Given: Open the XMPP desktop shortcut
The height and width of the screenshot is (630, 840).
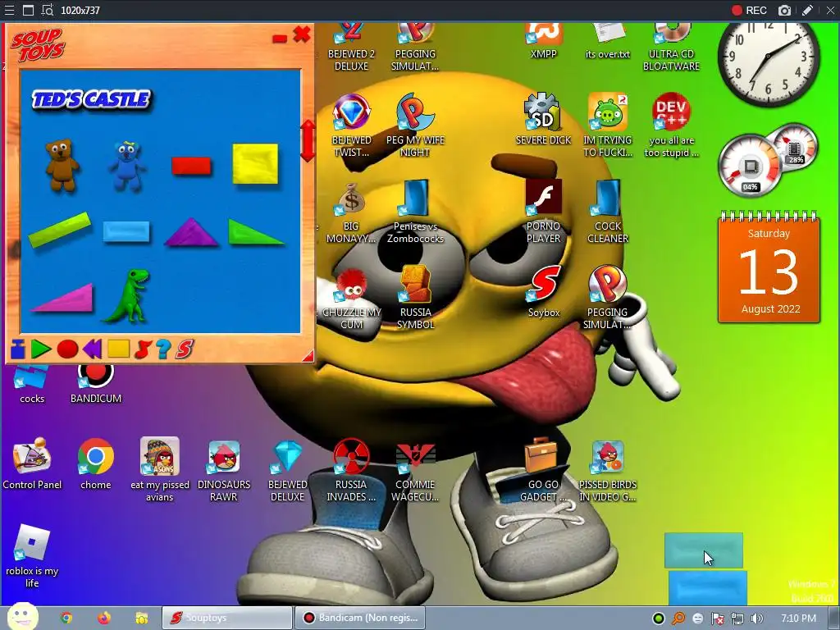Looking at the screenshot, I should [x=543, y=41].
